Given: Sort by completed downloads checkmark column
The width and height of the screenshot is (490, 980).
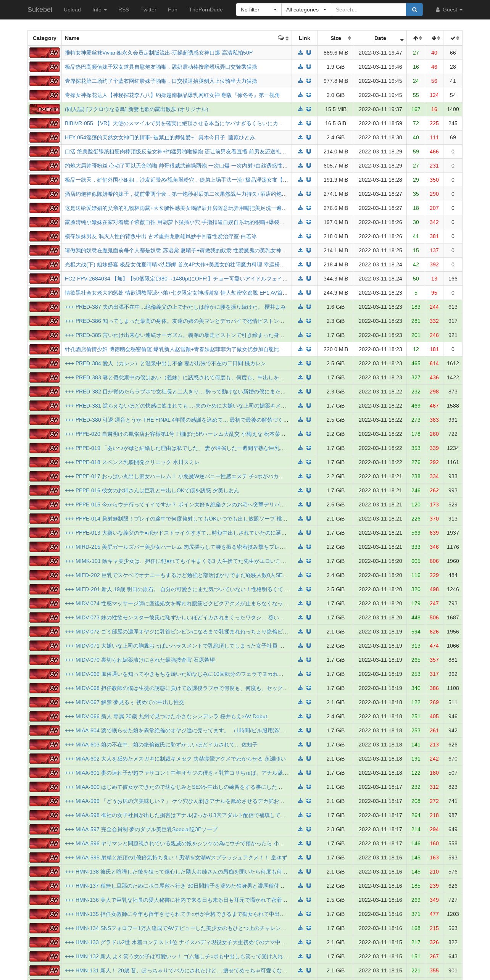Looking at the screenshot, I should click(453, 38).
